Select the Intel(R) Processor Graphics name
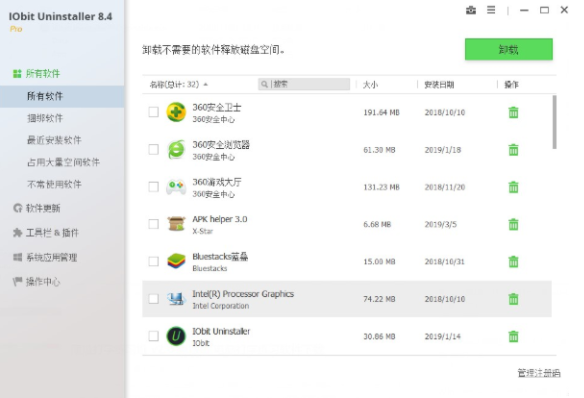 click(x=243, y=294)
